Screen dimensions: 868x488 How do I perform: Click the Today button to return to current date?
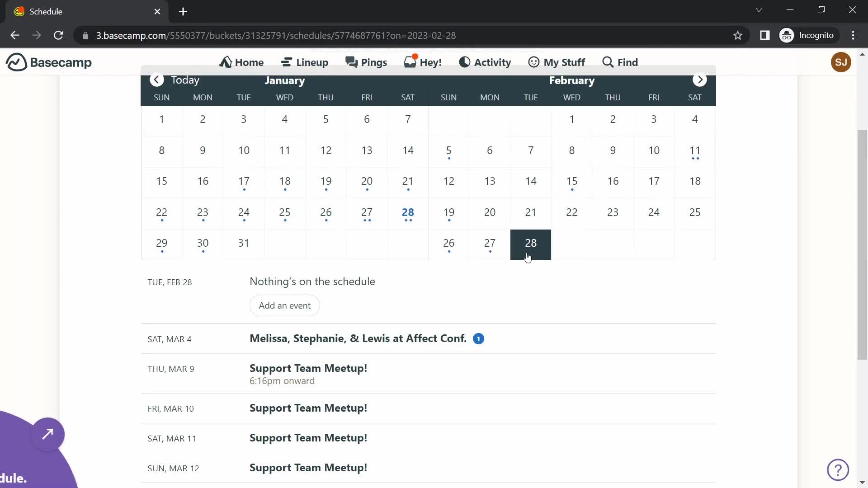(x=185, y=80)
